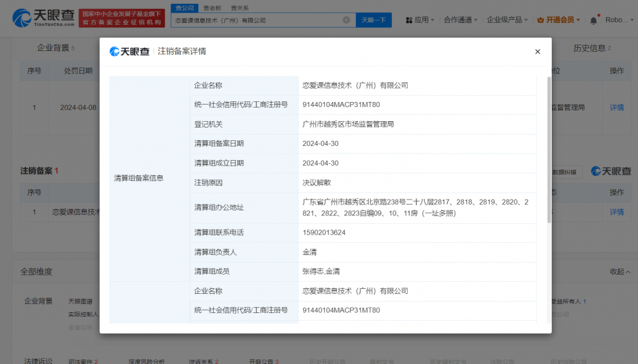
Task: Click the 清算组备案信息 section label
Action: pyautogui.click(x=138, y=178)
